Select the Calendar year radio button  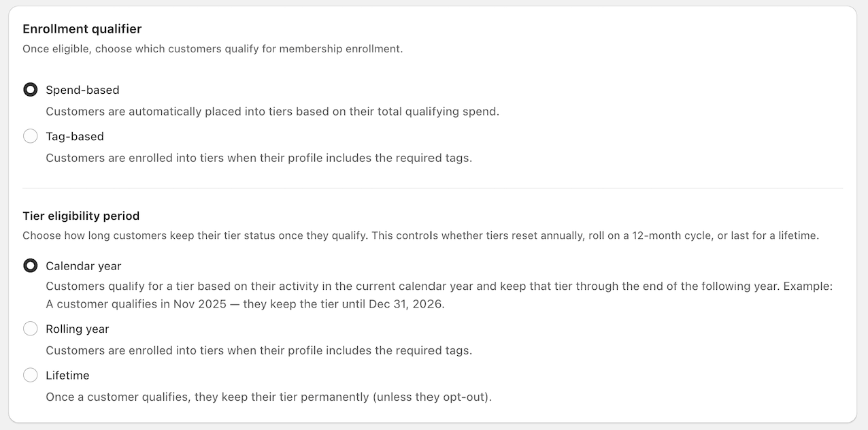(x=31, y=266)
